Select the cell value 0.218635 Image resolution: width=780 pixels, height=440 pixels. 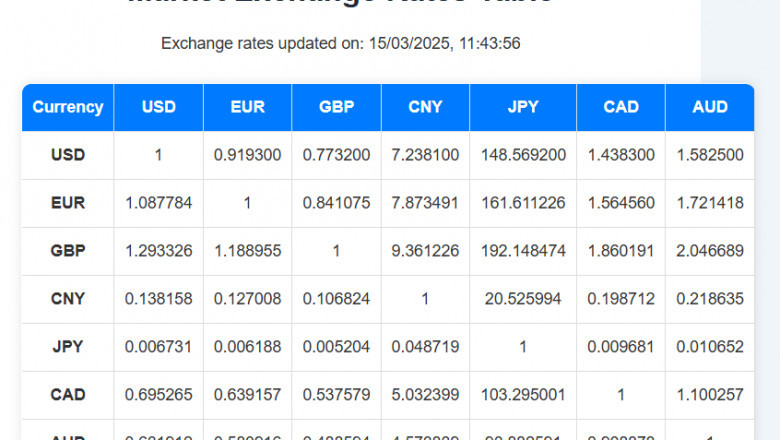[710, 299]
